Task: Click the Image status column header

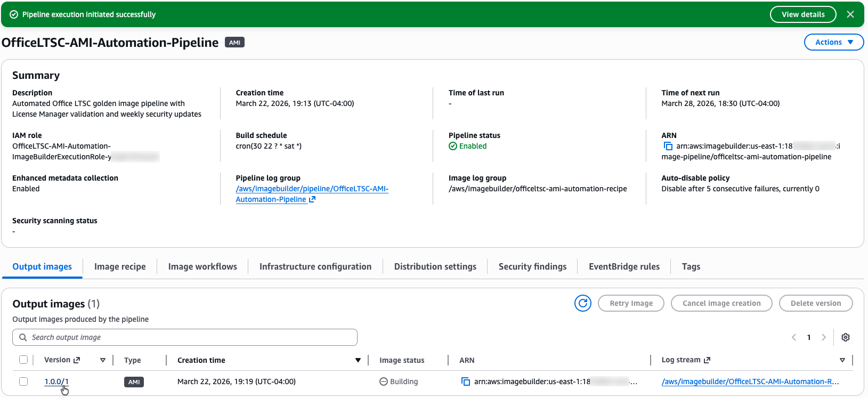Action: pyautogui.click(x=402, y=360)
